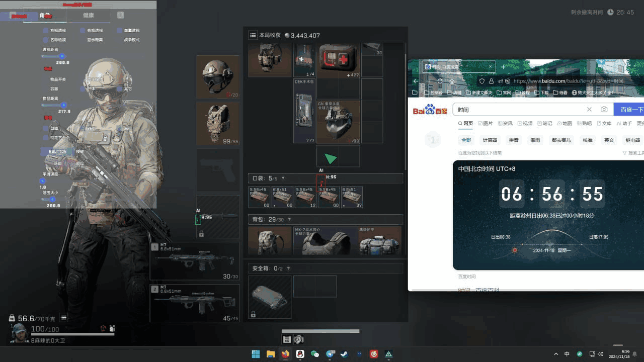The image size is (644, 362).
Task: Open the 视频 search tab
Action: click(x=525, y=123)
